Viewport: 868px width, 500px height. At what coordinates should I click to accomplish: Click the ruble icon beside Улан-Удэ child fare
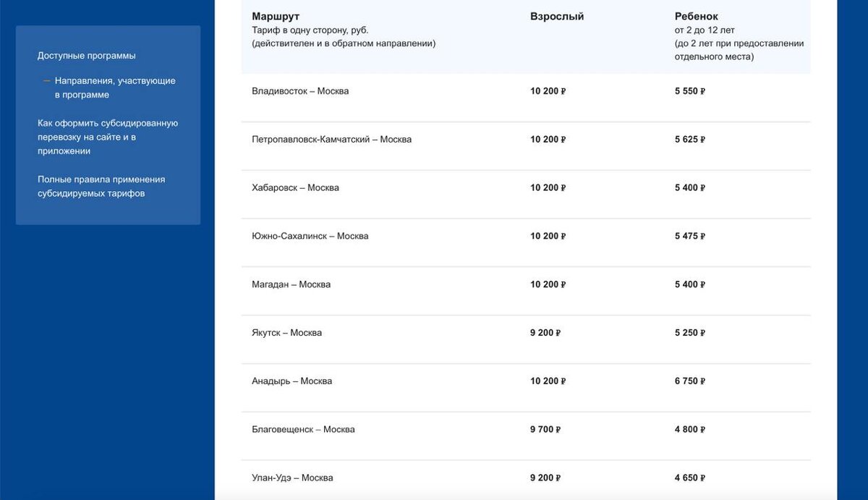pos(702,477)
